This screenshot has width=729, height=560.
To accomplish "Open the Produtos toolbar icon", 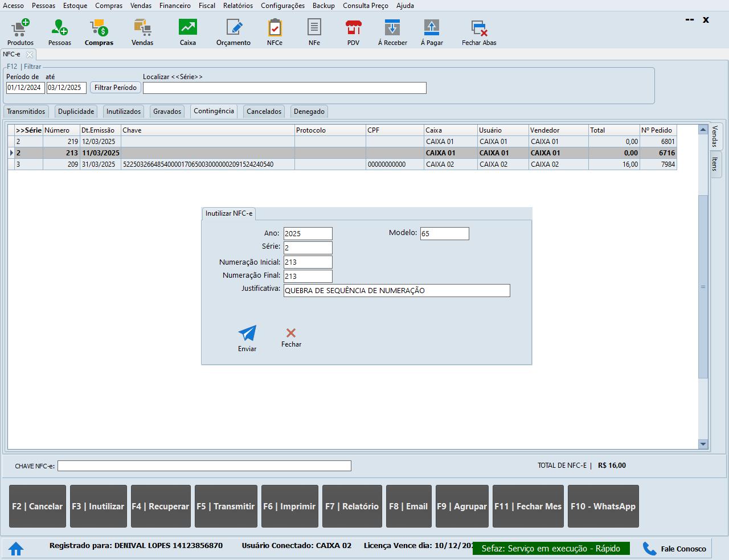I will [x=21, y=32].
